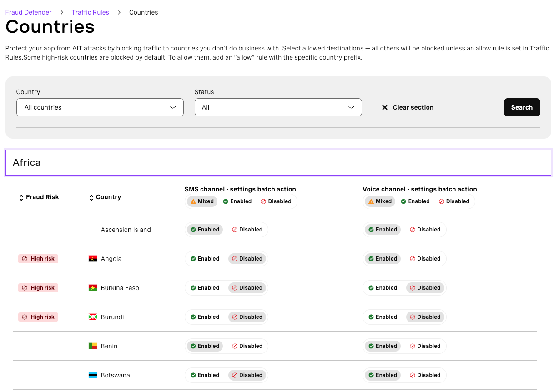The width and height of the screenshot is (559, 392).
Task: Enable the Voice channel for Burundi
Action: tap(383, 317)
